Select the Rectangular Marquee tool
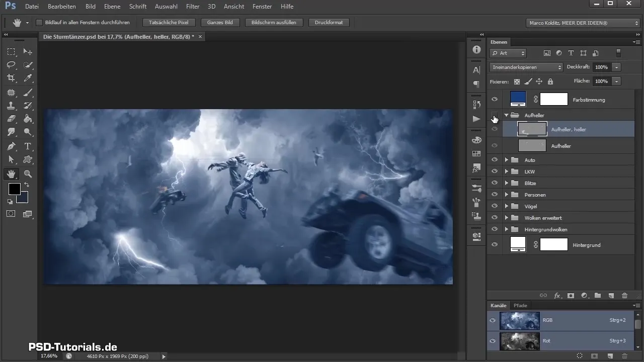This screenshot has height=362, width=644. coord(11,52)
